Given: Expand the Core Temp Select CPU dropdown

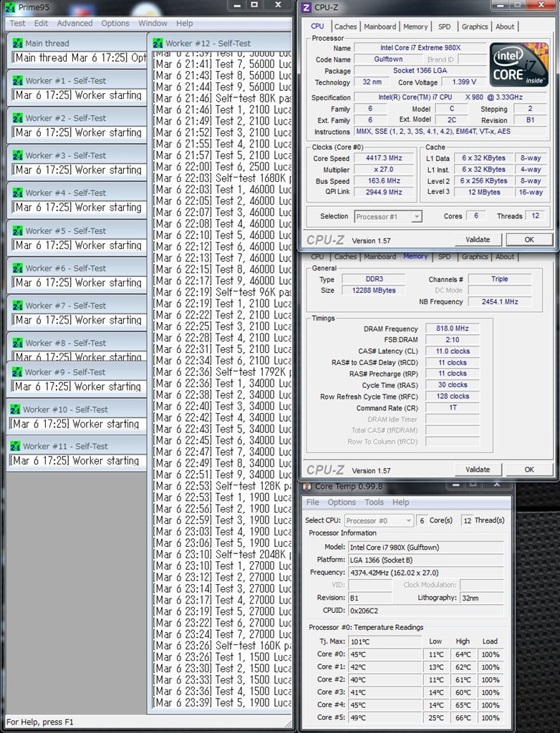Looking at the screenshot, I should pos(379,520).
